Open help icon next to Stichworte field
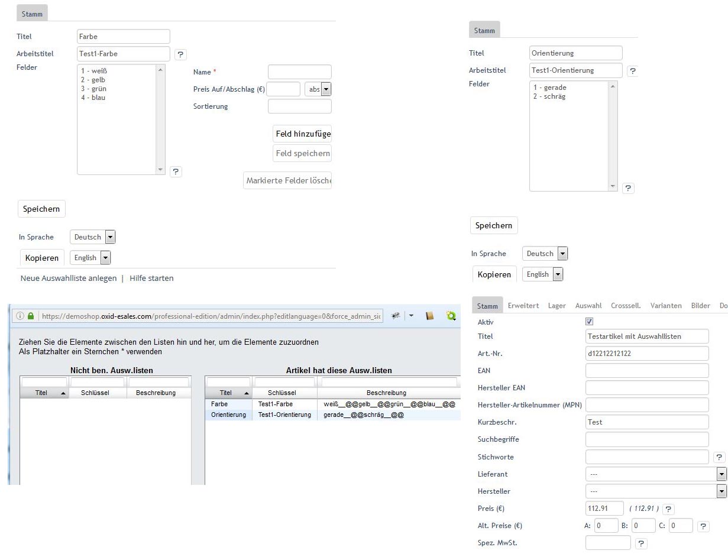This screenshot has width=728, height=560. pyautogui.click(x=719, y=457)
